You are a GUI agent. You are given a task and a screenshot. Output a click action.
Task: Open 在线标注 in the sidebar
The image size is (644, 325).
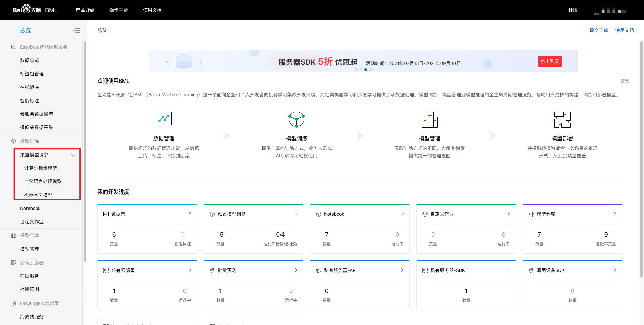[x=30, y=87]
